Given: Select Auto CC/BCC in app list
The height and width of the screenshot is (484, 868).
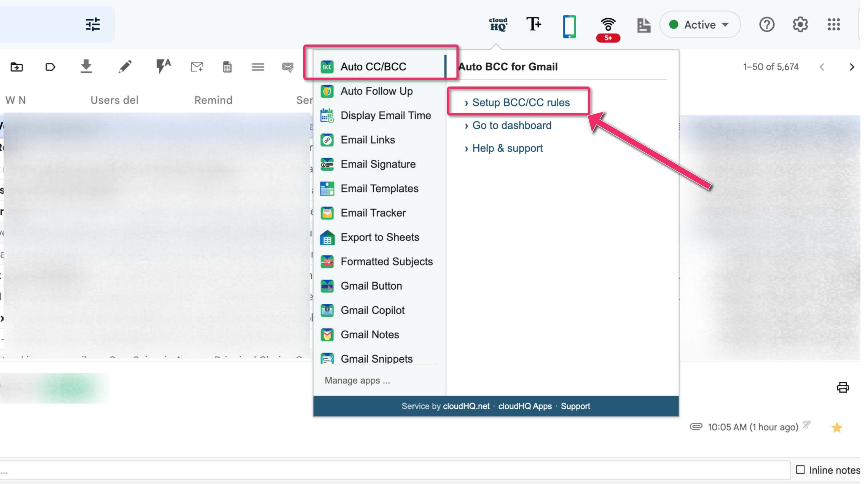Looking at the screenshot, I should pos(379,67).
